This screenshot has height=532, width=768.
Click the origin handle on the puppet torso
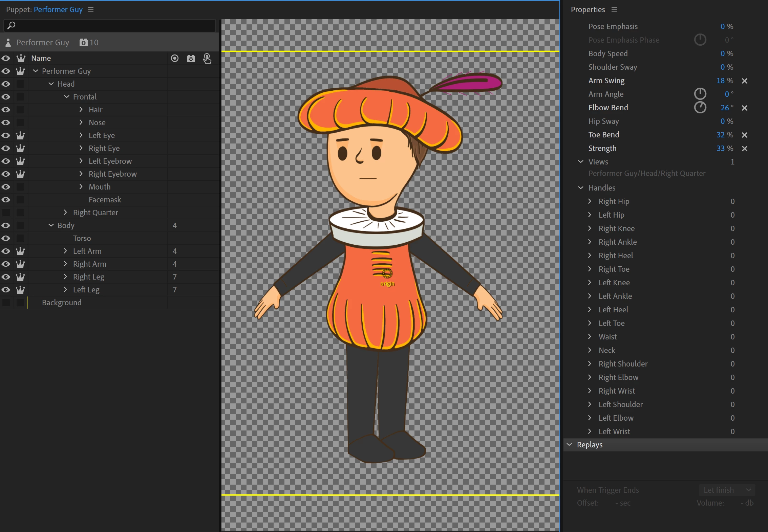click(387, 273)
